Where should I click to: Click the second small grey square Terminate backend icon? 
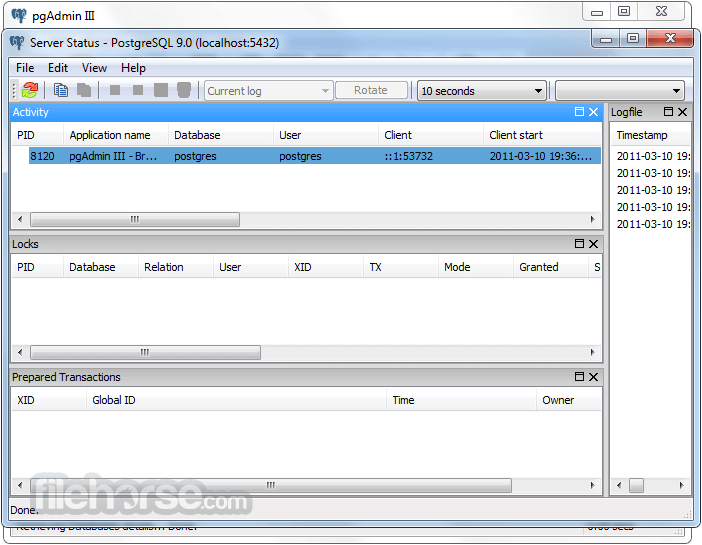[138, 90]
